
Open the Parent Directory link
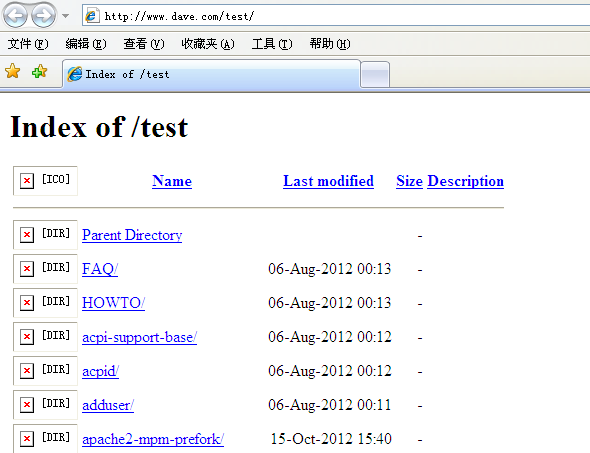coord(132,235)
